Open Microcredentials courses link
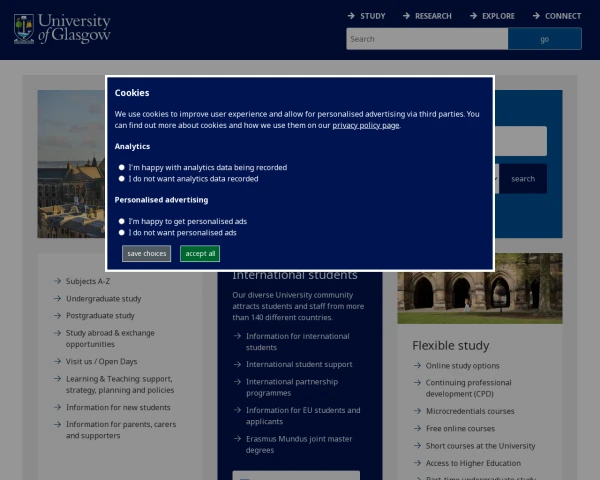Screen dimensions: 600x480 coord(470,411)
